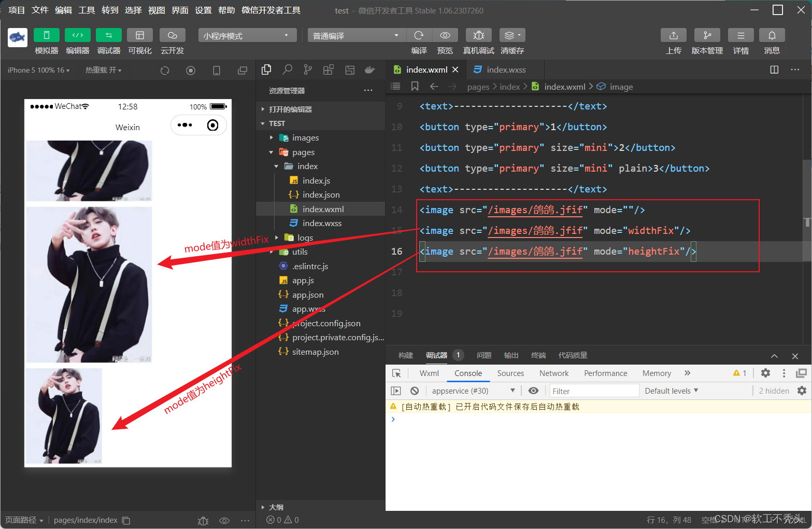Open the 项目 menu
Viewport: 812px width, 529px height.
coord(17,10)
